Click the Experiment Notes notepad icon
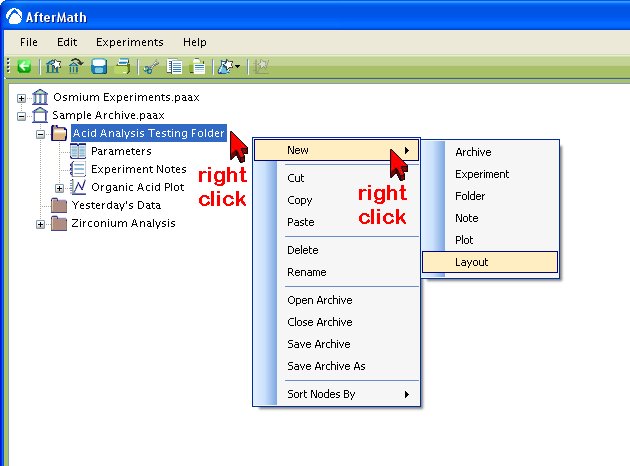Viewport: 630px width, 466px height. pos(78,169)
